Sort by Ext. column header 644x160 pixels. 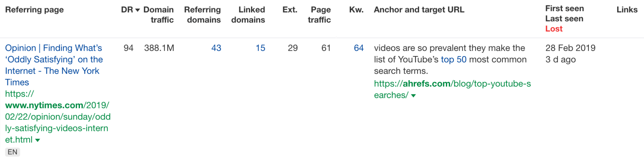(x=290, y=10)
